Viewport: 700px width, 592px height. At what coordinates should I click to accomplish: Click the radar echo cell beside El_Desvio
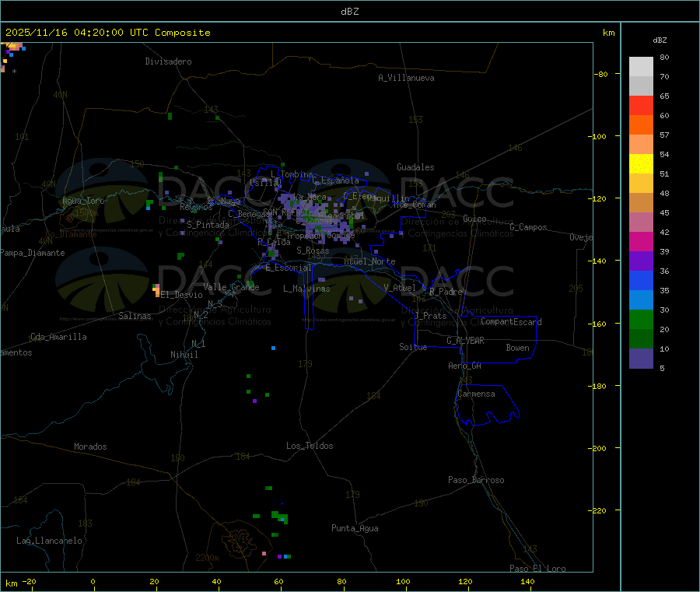(x=156, y=290)
